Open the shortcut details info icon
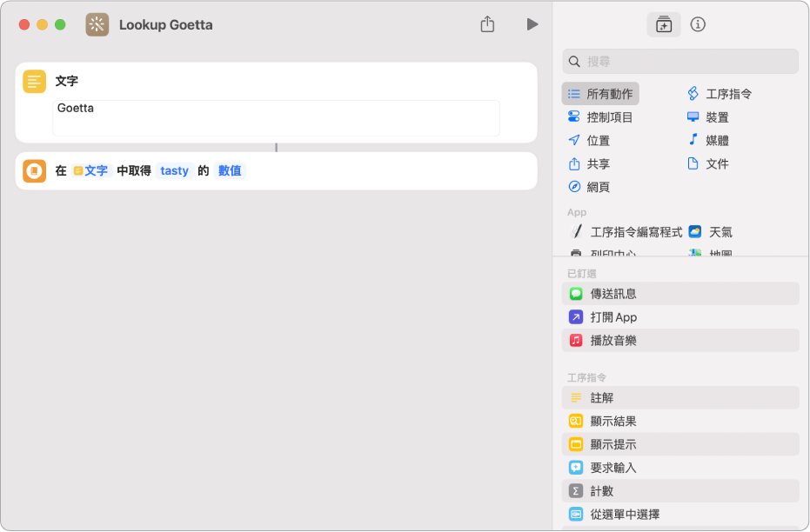The width and height of the screenshot is (810, 532). pos(698,24)
